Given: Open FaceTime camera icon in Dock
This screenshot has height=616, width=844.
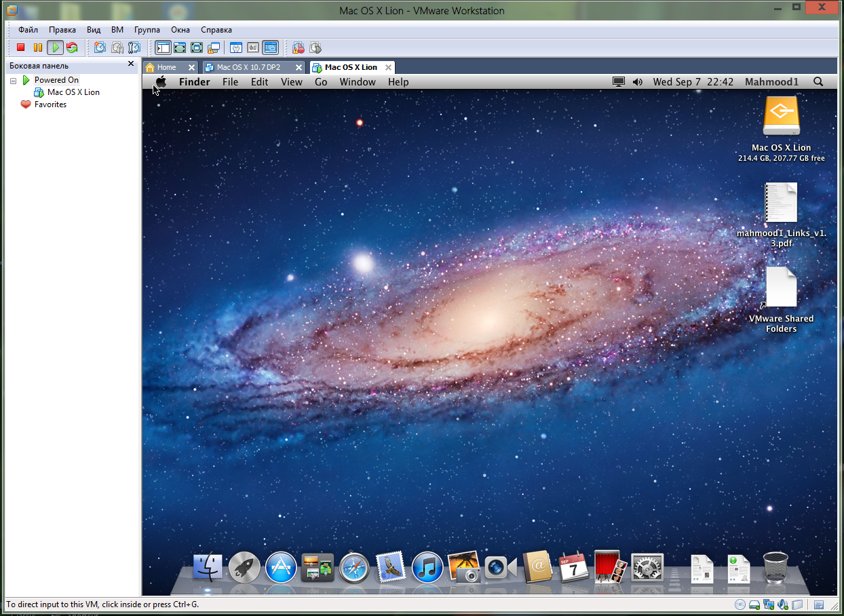Looking at the screenshot, I should (x=501, y=567).
